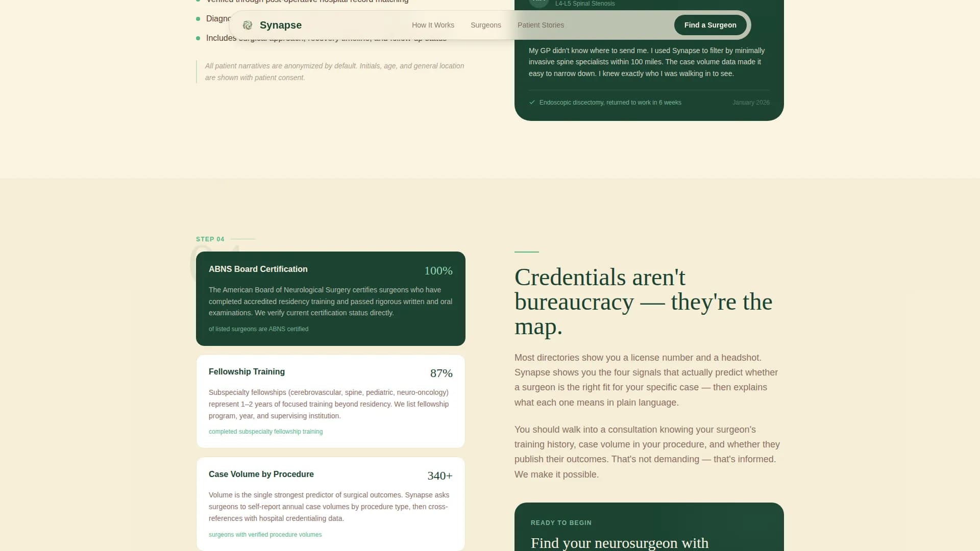Screen dimensions: 980x551
Task: Click "Find your neurosurgeon with" heading
Action: tap(620, 543)
